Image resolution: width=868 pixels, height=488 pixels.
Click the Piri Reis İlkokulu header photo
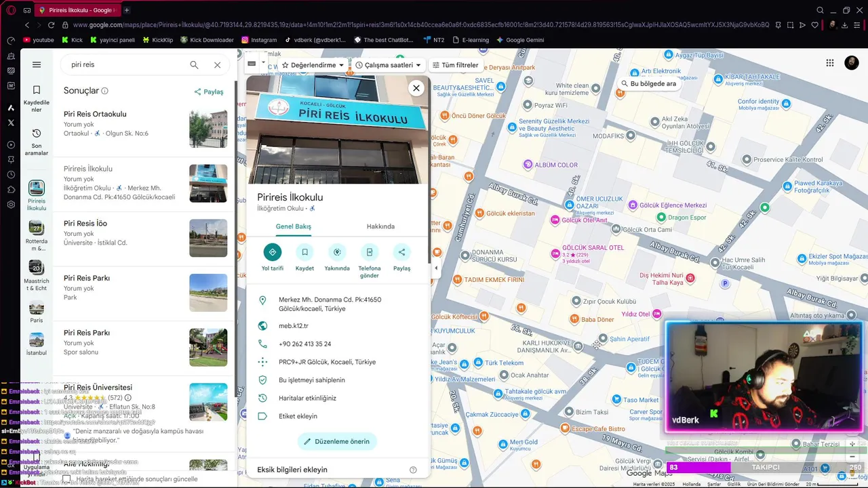[x=338, y=129]
